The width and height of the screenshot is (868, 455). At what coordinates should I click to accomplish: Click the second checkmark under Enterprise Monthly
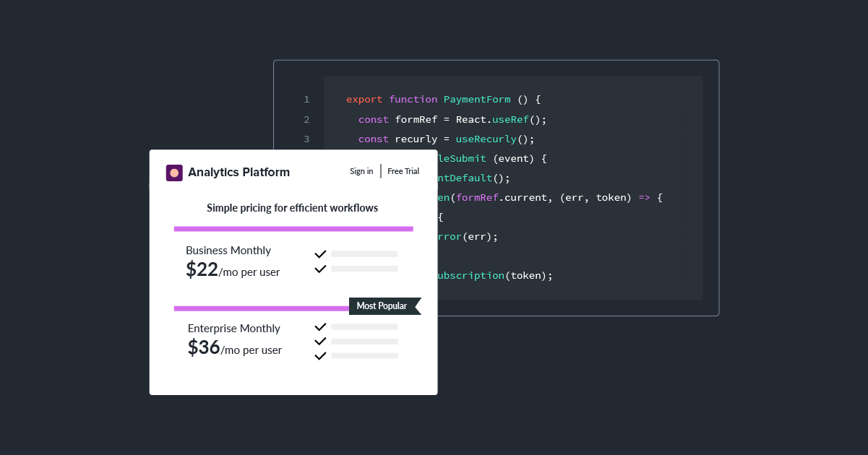(320, 341)
